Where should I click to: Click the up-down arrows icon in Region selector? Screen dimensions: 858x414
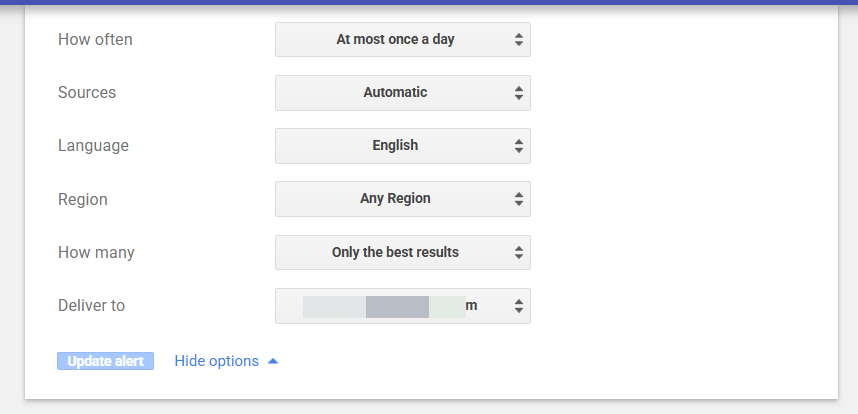tap(518, 199)
